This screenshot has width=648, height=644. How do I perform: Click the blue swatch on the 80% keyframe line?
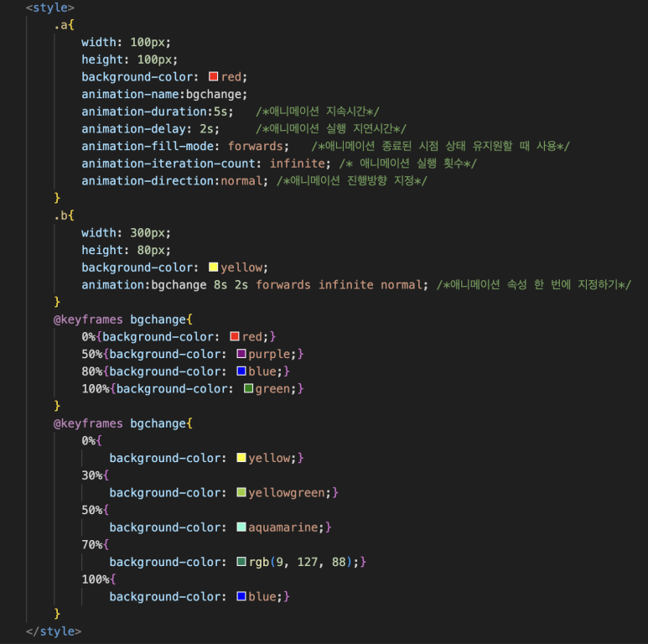pyautogui.click(x=241, y=371)
